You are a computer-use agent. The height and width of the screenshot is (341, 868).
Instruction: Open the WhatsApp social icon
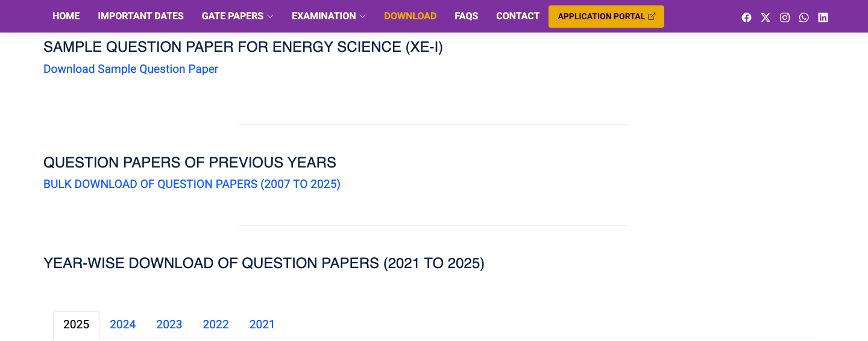point(804,17)
